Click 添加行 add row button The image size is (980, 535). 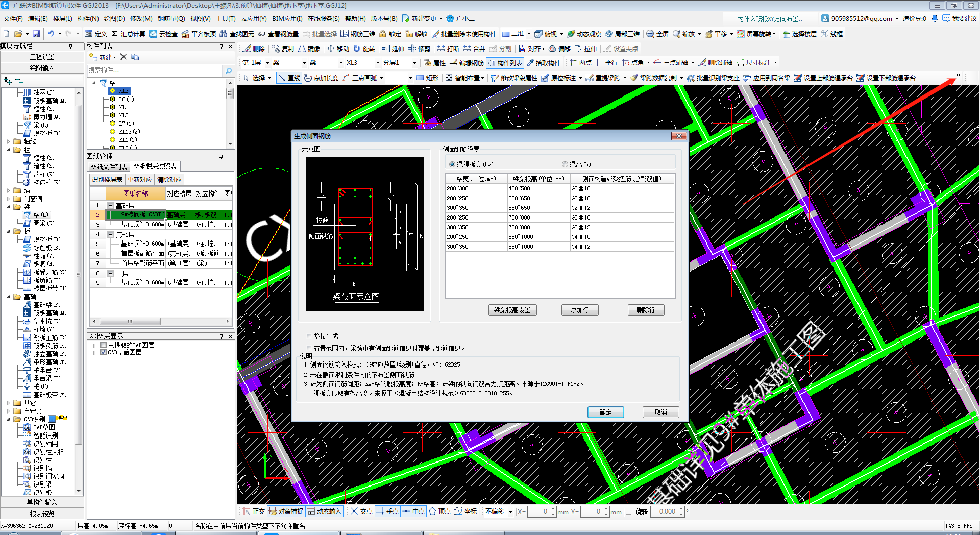(579, 310)
